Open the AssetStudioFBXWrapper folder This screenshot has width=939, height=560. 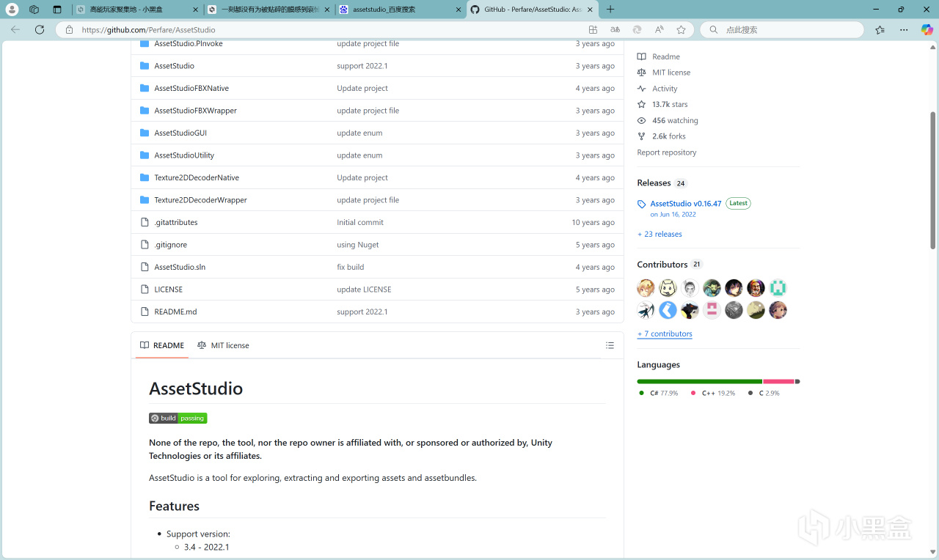195,111
